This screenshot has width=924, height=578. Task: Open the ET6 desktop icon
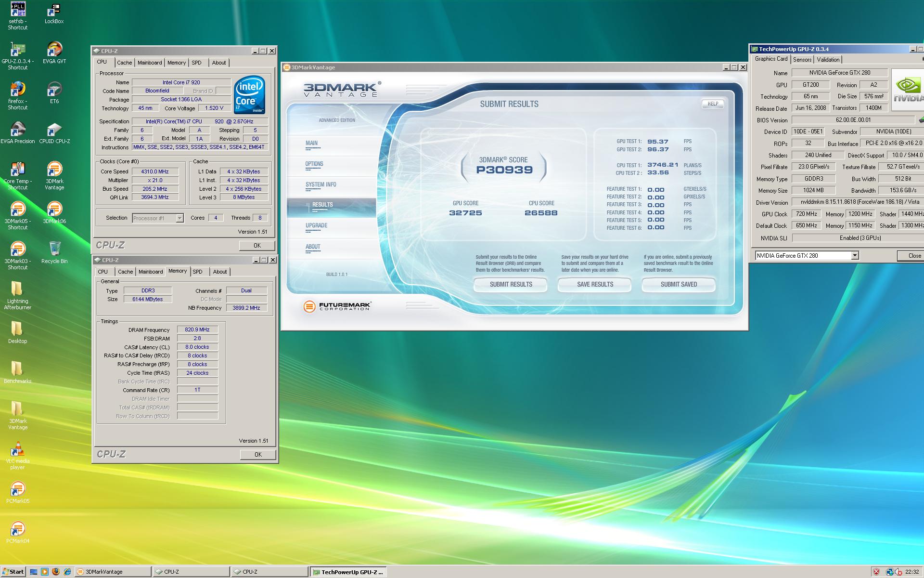pos(54,93)
